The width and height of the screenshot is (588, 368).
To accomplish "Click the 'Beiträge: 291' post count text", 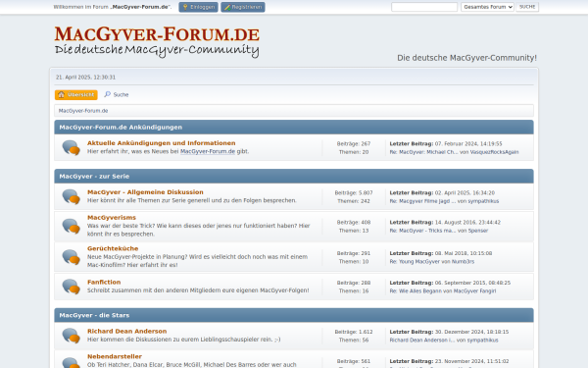I will click(354, 253).
